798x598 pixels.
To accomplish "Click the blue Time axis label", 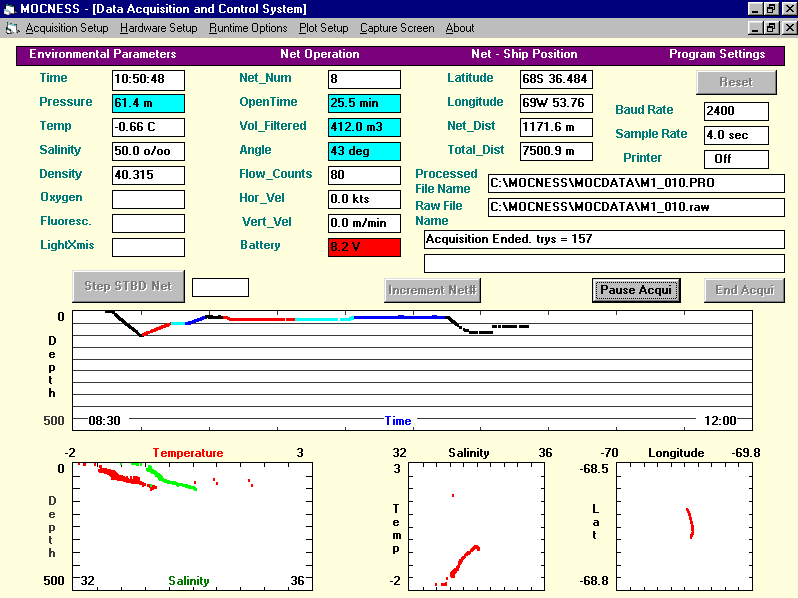I will (397, 421).
